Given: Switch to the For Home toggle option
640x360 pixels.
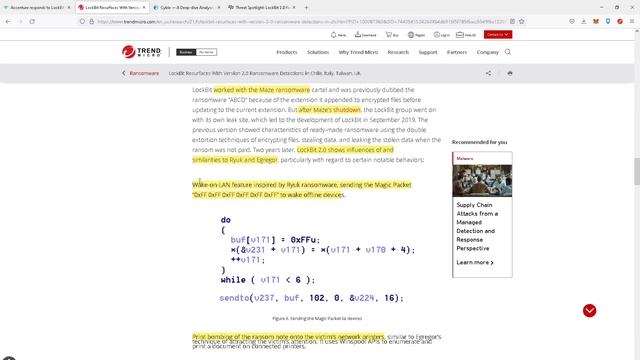Looking at the screenshot, I should [x=206, y=52].
